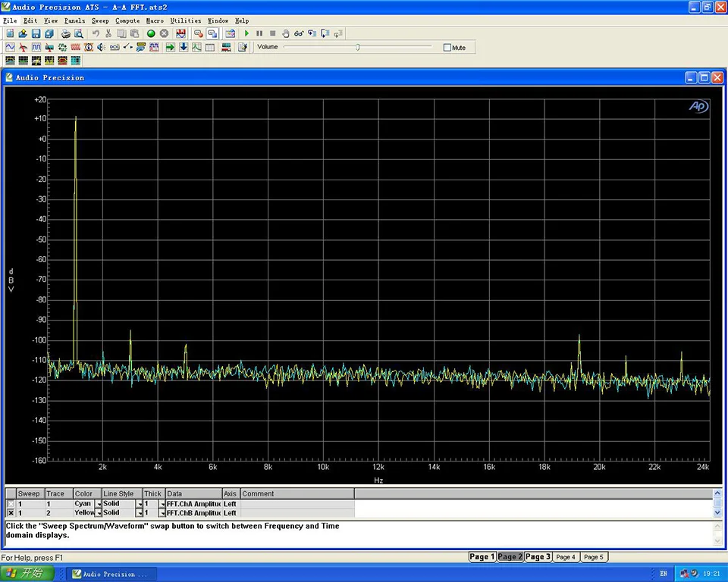Toggle the Yellow trace 2 visibility checkbox

coord(11,513)
